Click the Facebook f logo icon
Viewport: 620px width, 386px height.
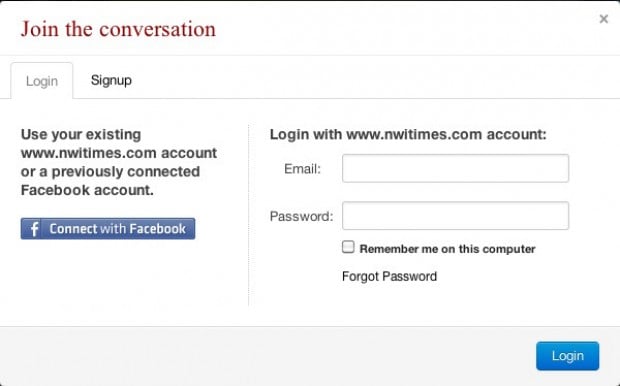[x=34, y=229]
